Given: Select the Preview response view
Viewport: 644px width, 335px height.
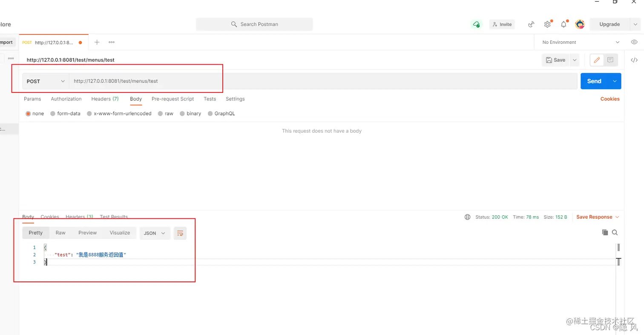Looking at the screenshot, I should (x=88, y=233).
